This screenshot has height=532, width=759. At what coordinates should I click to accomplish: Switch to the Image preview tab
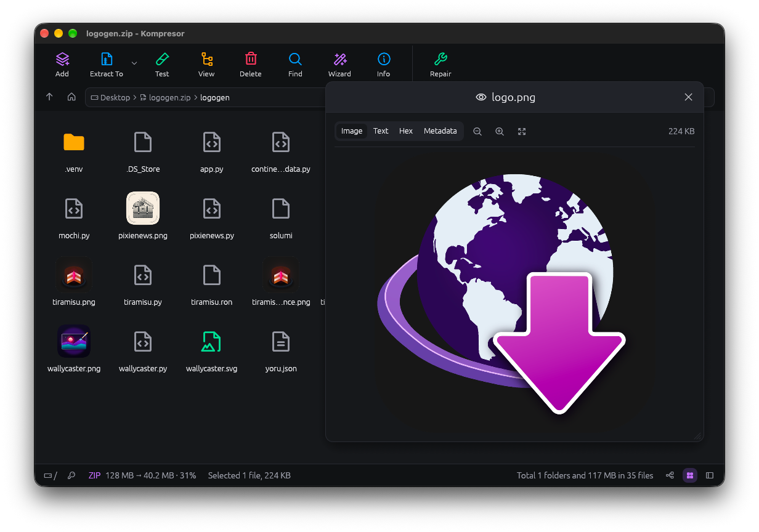pos(352,131)
